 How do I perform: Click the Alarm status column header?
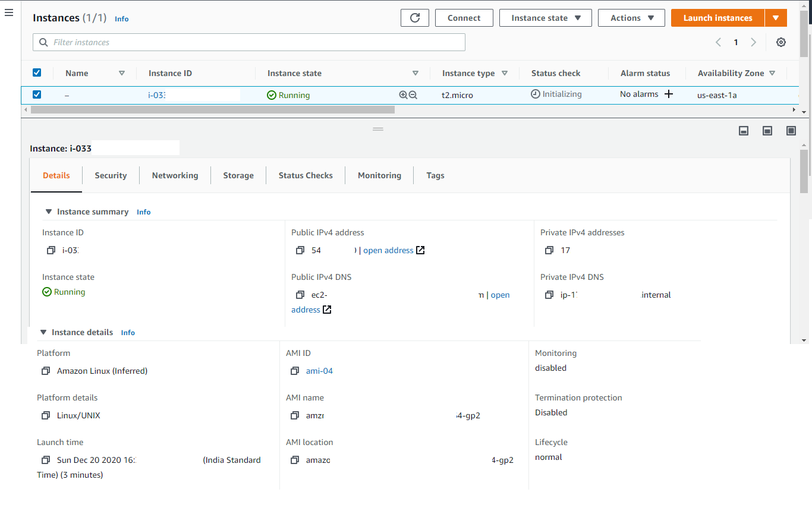pos(645,73)
